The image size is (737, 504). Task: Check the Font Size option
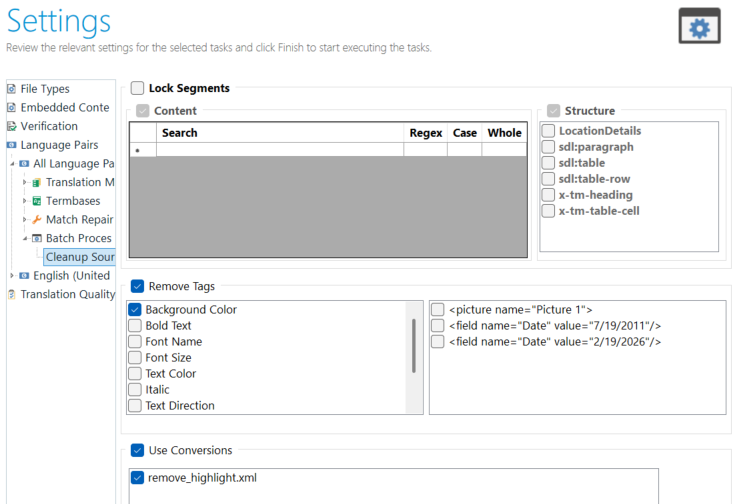(135, 358)
